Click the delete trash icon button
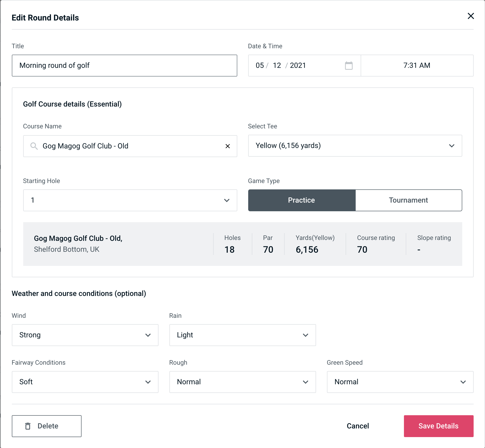Image resolution: width=485 pixels, height=448 pixels. tap(29, 426)
